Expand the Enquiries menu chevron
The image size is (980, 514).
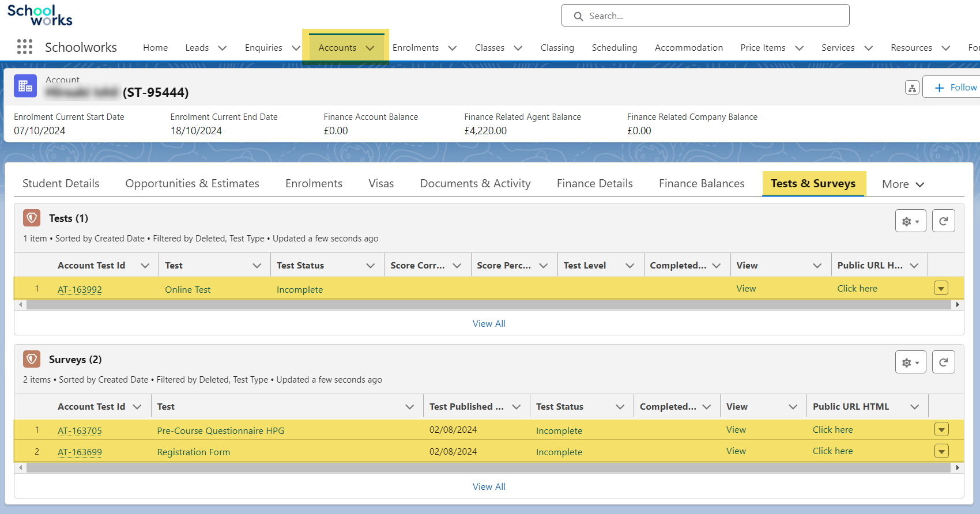pos(296,48)
